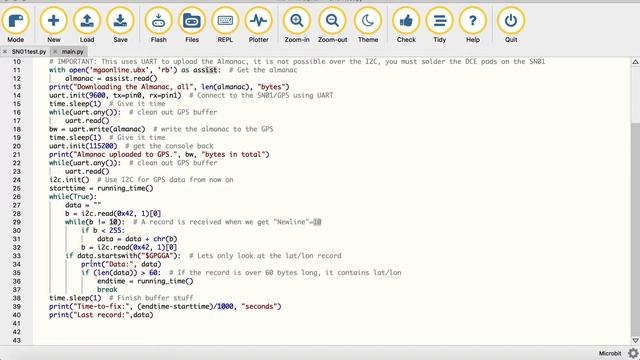Create a New file
Viewport: 640px width, 360px height.
pyautogui.click(x=53, y=24)
